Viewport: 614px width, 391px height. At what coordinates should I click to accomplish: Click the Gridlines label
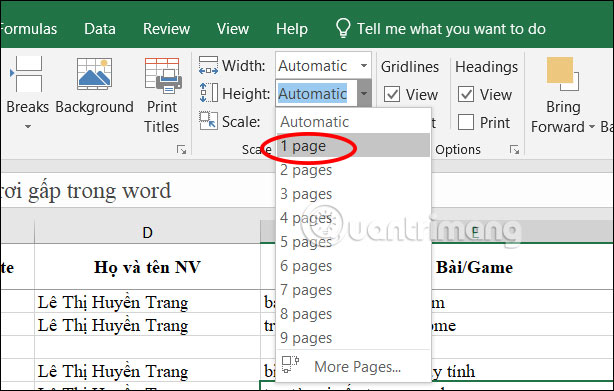pos(410,67)
